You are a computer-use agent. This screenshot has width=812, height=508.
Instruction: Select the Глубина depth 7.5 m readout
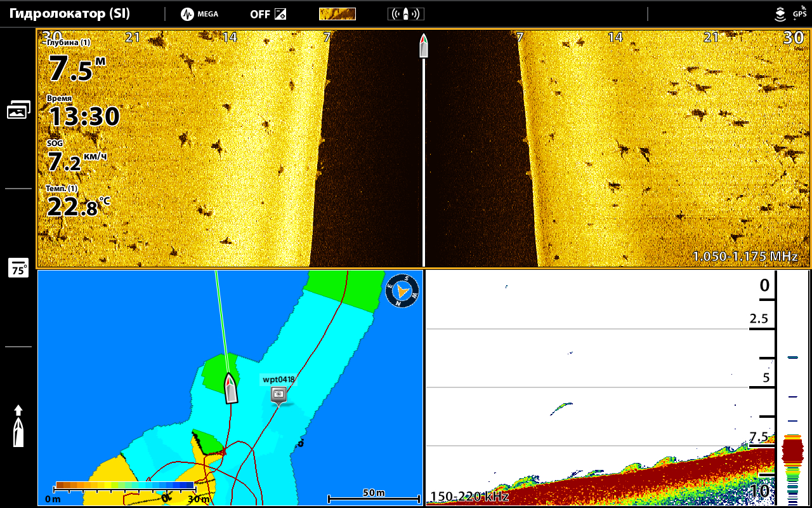click(75, 63)
